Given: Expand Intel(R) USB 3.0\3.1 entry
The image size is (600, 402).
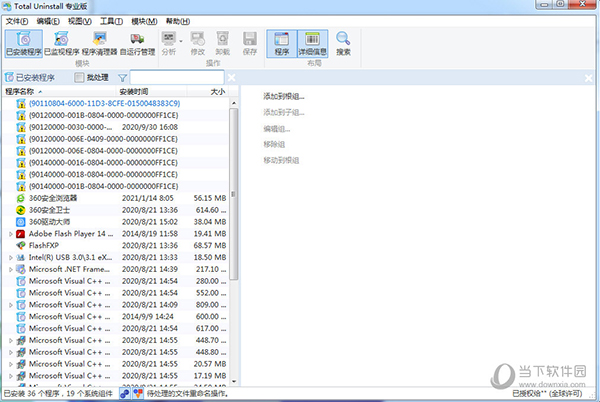Looking at the screenshot, I should pyautogui.click(x=11, y=257).
